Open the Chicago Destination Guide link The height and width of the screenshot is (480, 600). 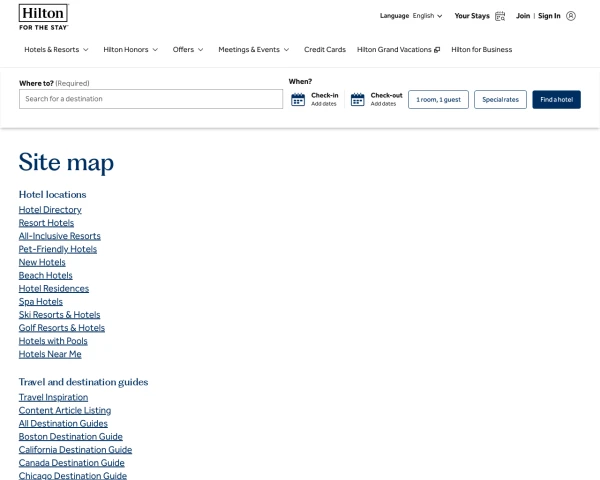tap(73, 475)
